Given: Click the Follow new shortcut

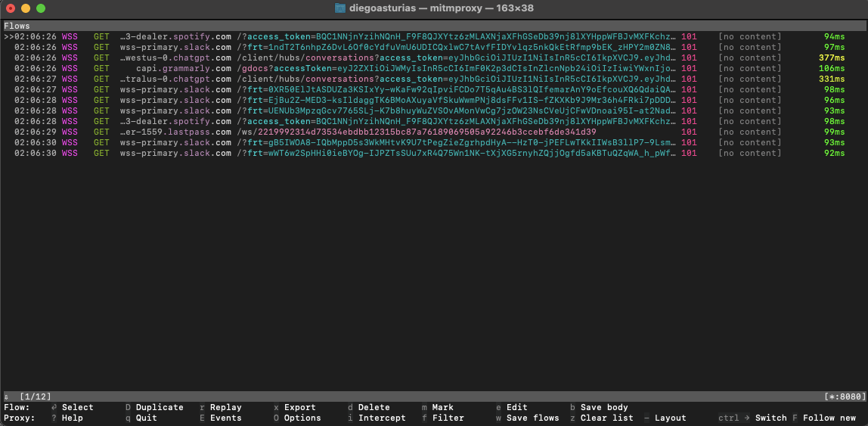Looking at the screenshot, I should pyautogui.click(x=829, y=418).
